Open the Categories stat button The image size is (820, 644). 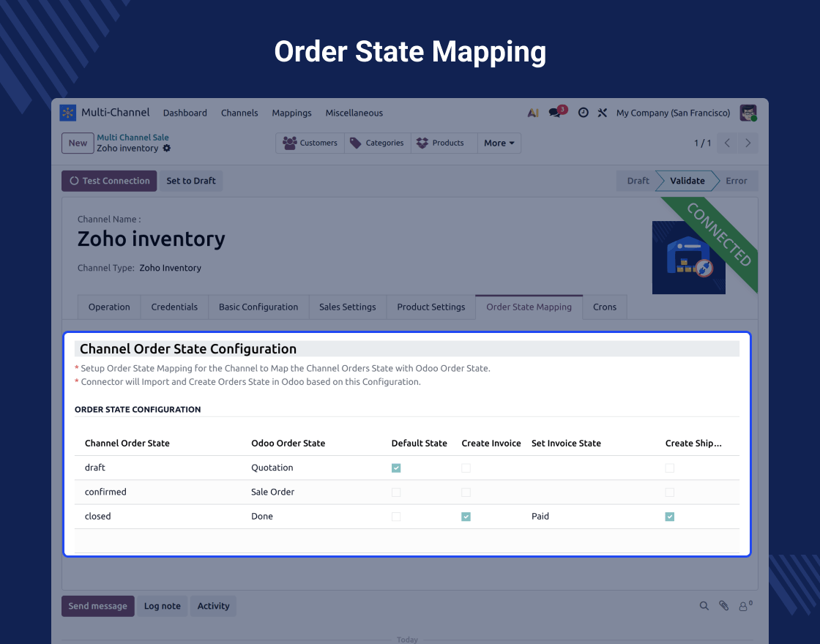(378, 143)
